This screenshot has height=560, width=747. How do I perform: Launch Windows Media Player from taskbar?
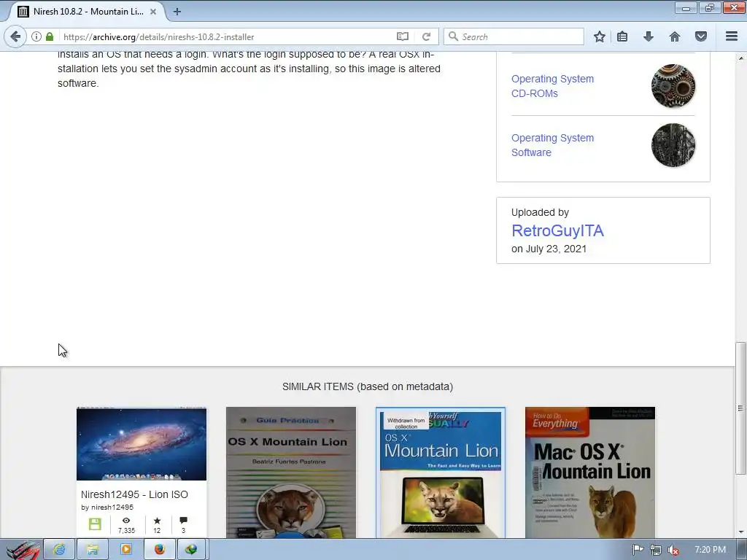tap(125, 550)
